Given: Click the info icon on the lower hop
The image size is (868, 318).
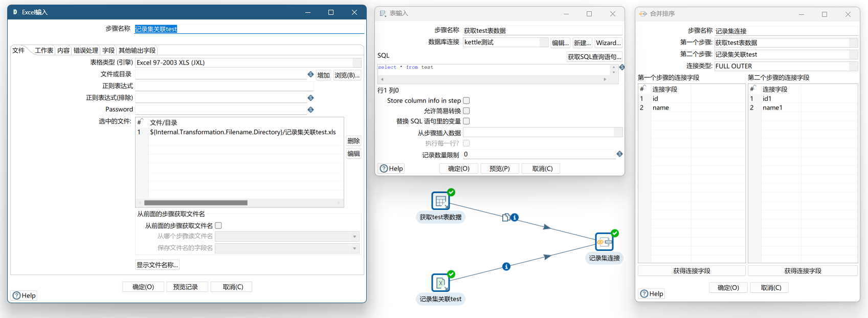Looking at the screenshot, I should (506, 267).
